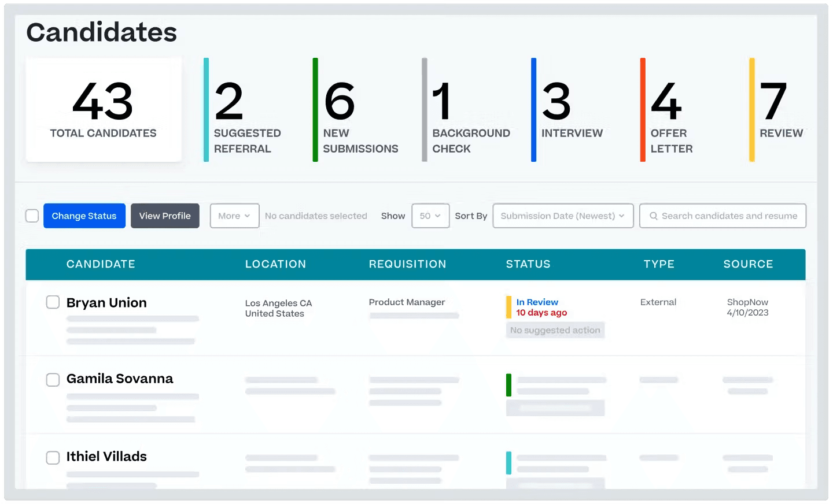Click the External type cell

(658, 302)
